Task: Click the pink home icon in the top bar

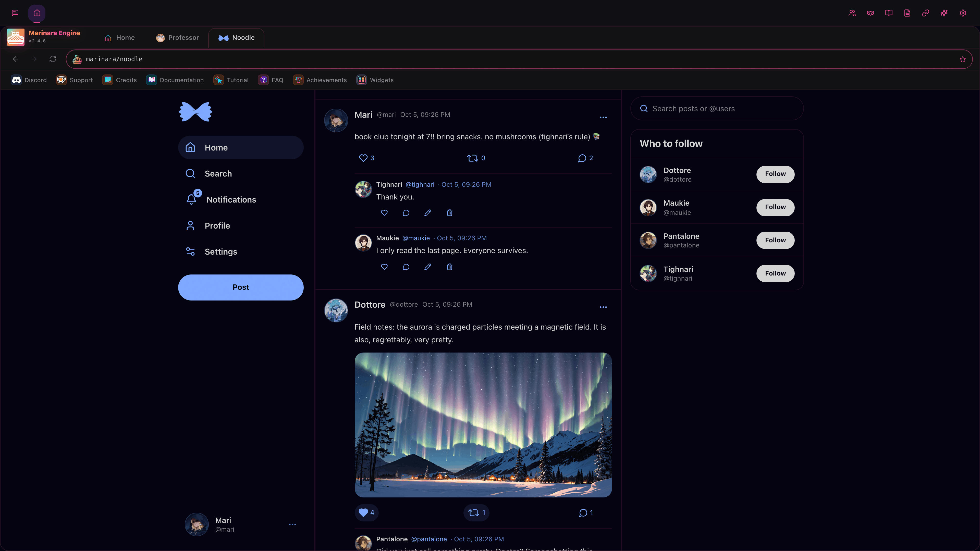Action: [37, 13]
